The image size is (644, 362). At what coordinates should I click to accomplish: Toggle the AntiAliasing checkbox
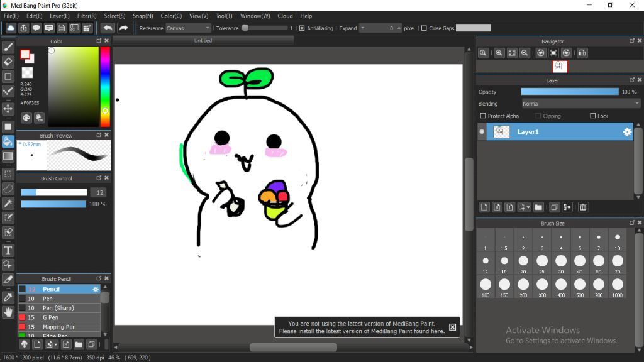302,28
